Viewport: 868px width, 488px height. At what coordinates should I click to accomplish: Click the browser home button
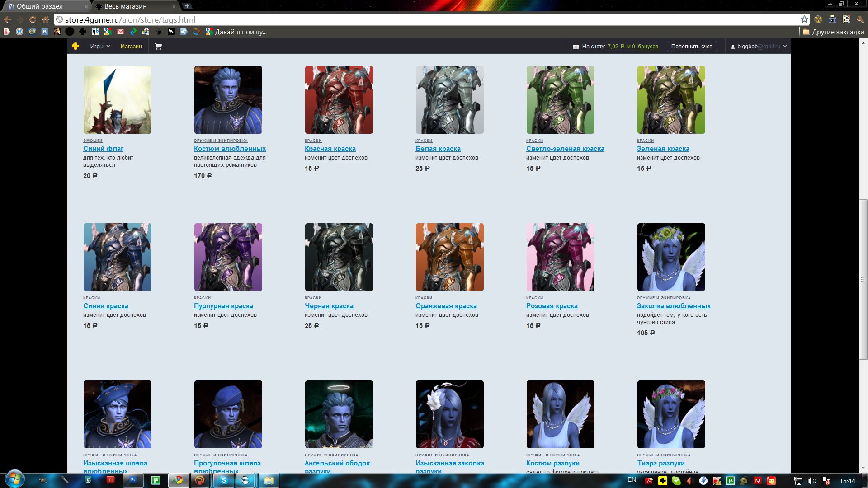coord(45,20)
